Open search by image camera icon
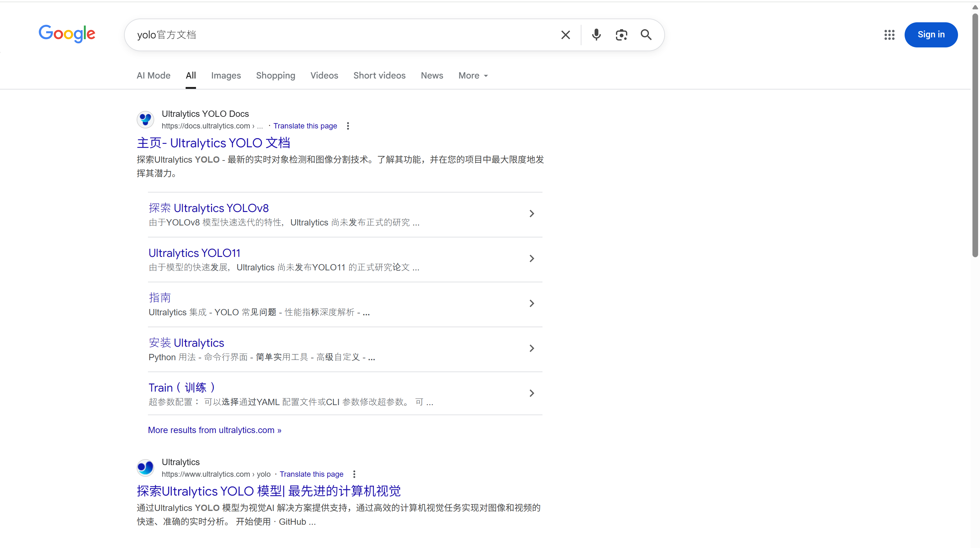This screenshot has width=980, height=548. click(621, 35)
